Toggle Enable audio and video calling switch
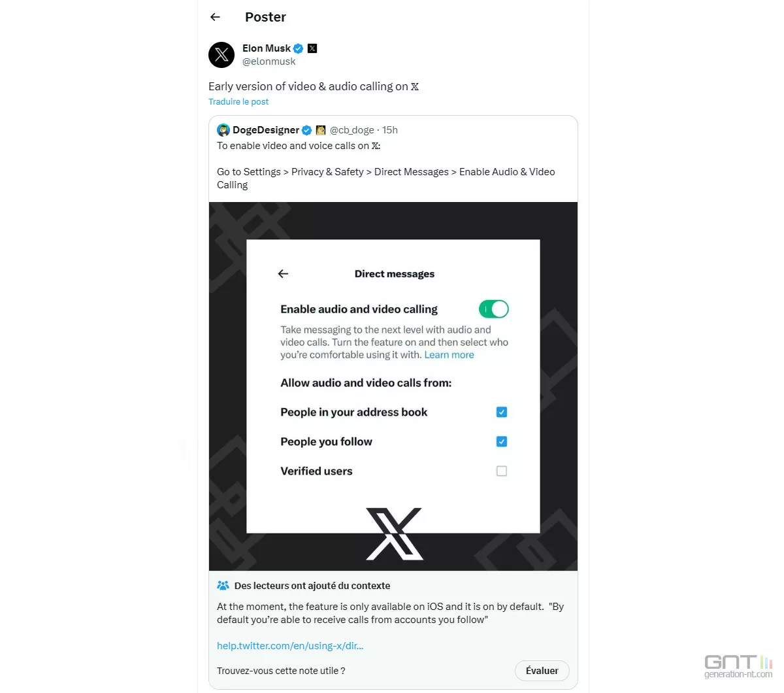The image size is (784, 693). coord(494,309)
